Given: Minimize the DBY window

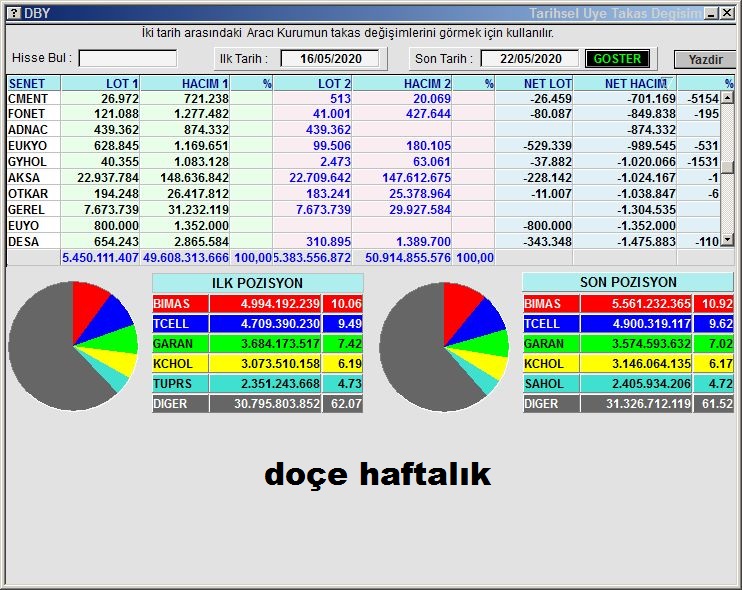Looking at the screenshot, I should pos(711,13).
